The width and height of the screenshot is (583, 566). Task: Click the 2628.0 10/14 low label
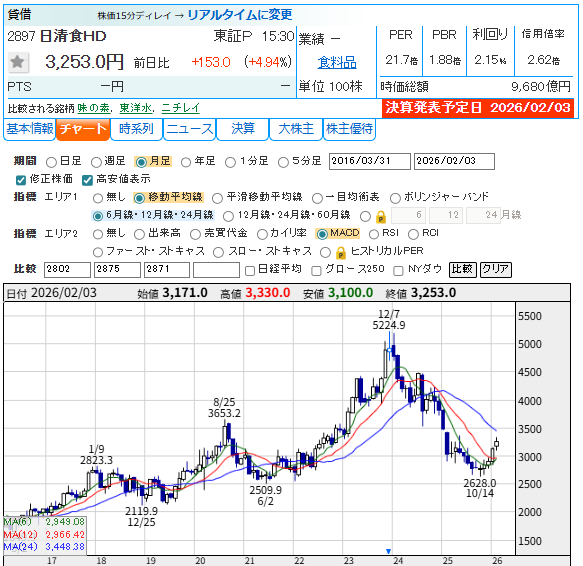point(480,488)
